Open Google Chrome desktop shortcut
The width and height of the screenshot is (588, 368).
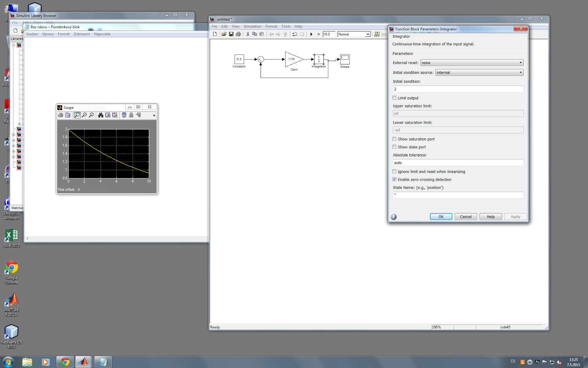coord(11,272)
